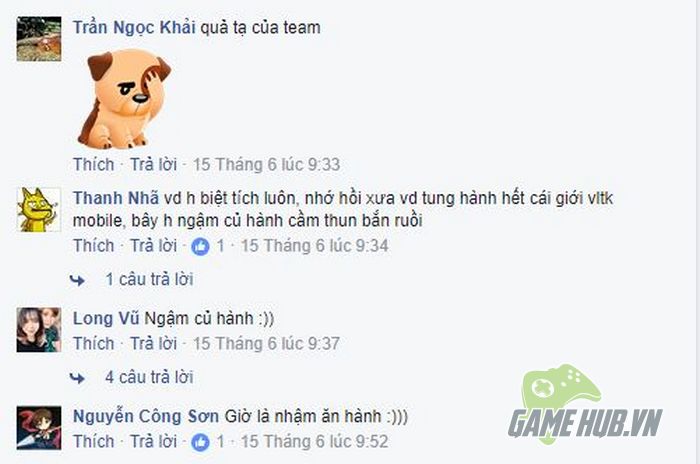700x464 pixels.
Task: Click the like reaction icon on Thanh Nhã's comment
Action: (x=200, y=247)
